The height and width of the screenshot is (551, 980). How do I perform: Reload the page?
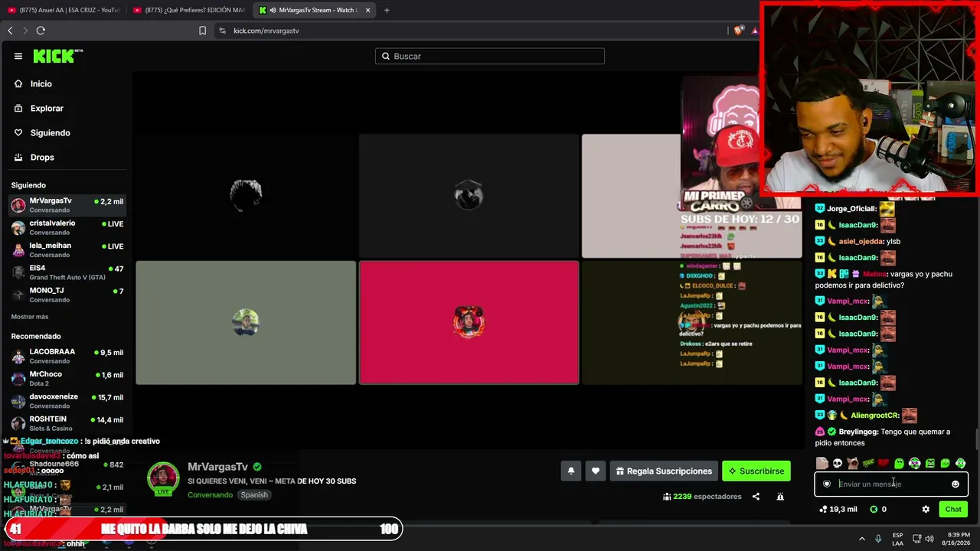[41, 31]
